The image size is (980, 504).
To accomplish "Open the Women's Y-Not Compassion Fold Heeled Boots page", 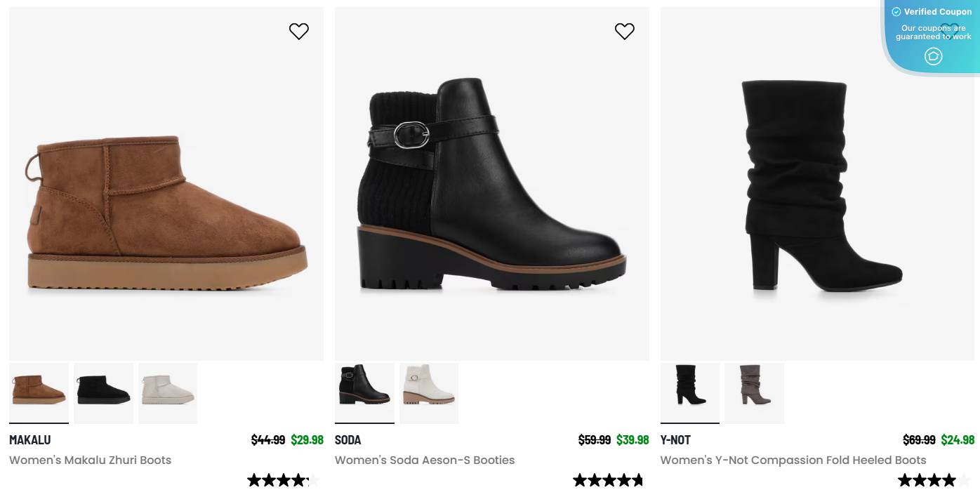I will 793,460.
